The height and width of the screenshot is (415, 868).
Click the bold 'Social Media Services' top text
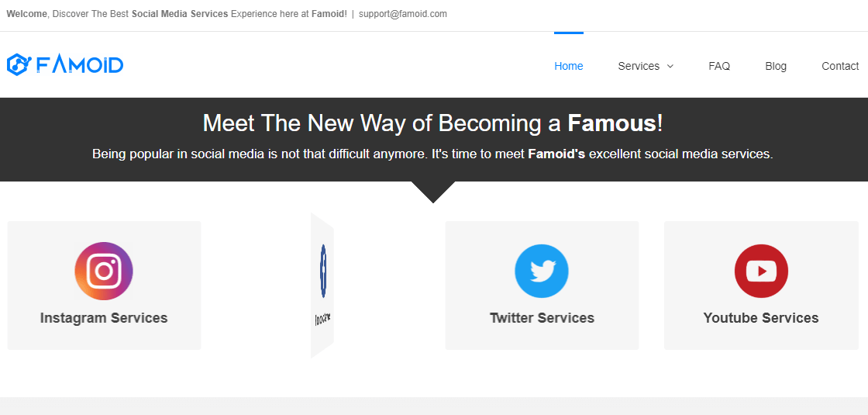180,14
